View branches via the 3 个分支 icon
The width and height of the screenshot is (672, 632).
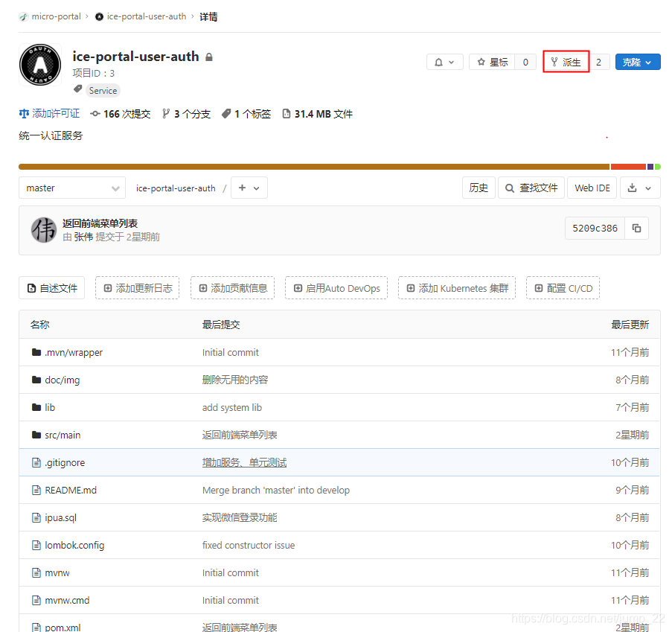[185, 115]
